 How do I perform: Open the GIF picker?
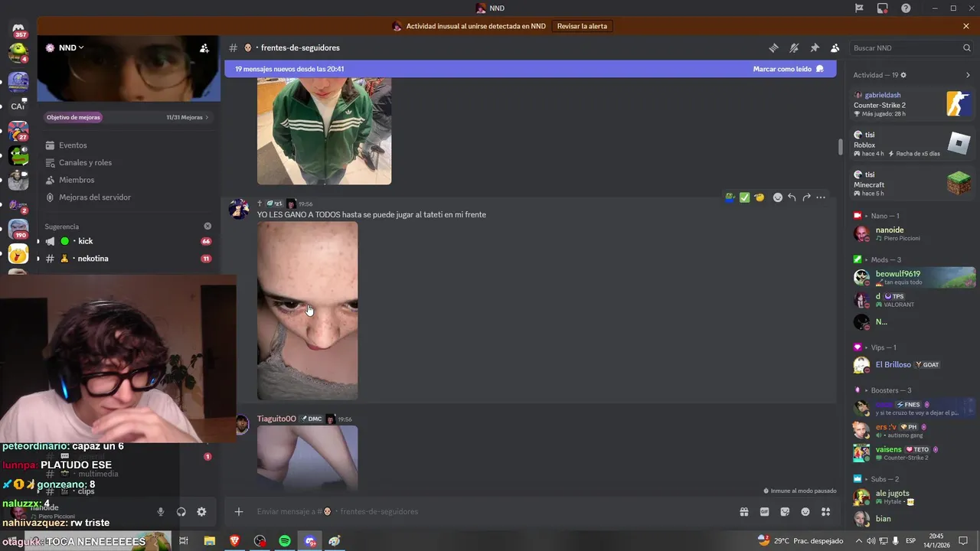pos(764,511)
